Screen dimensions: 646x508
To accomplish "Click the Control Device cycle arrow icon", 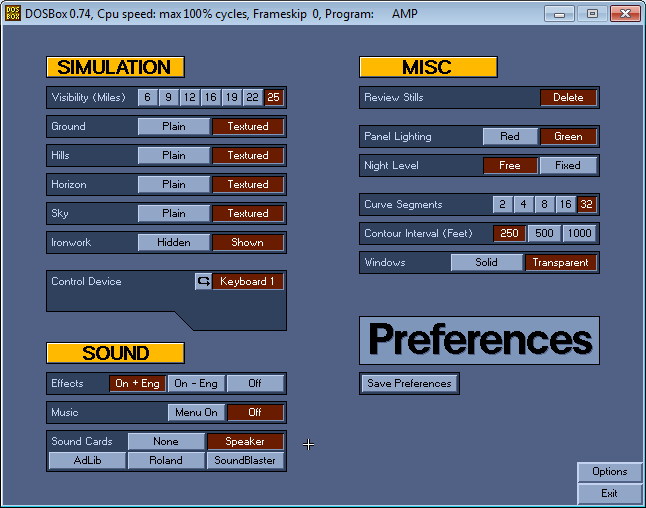I will (x=203, y=282).
